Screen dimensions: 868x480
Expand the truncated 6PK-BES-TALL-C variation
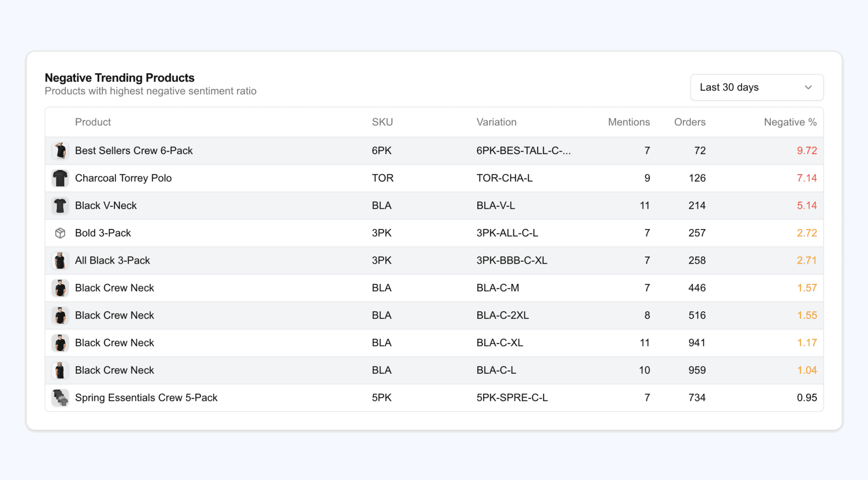click(523, 151)
